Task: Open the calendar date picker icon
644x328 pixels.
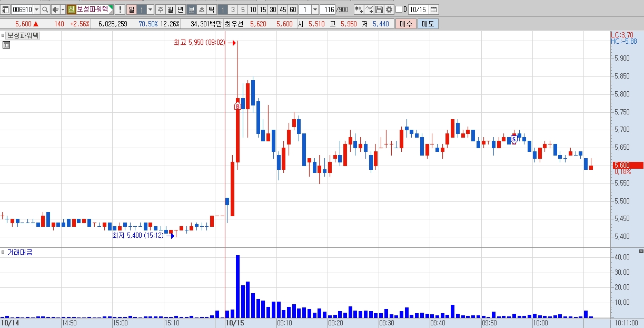Action: pos(434,9)
